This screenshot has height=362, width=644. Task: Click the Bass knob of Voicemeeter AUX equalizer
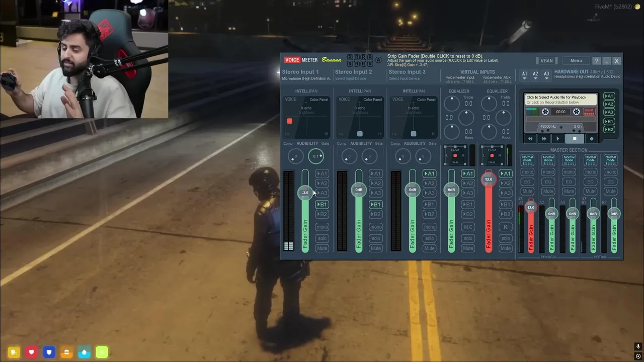pos(489,132)
